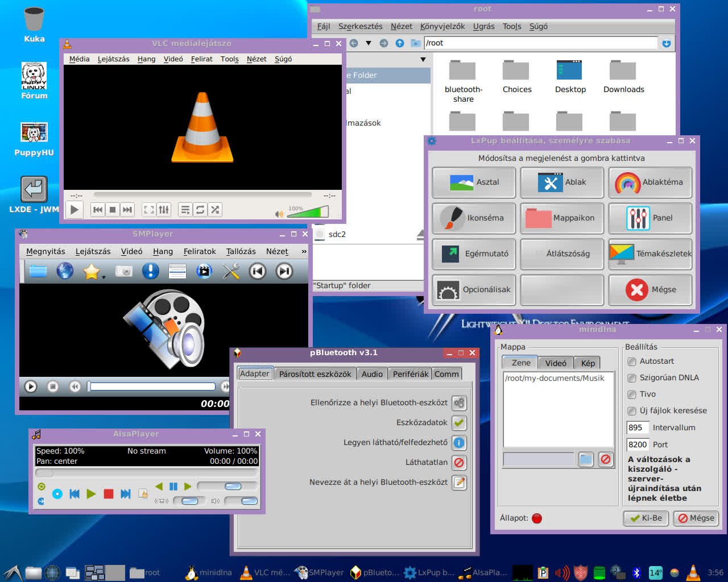The image size is (728, 582).
Task: Toggle VLC shuffle random icon
Action: 215,210
